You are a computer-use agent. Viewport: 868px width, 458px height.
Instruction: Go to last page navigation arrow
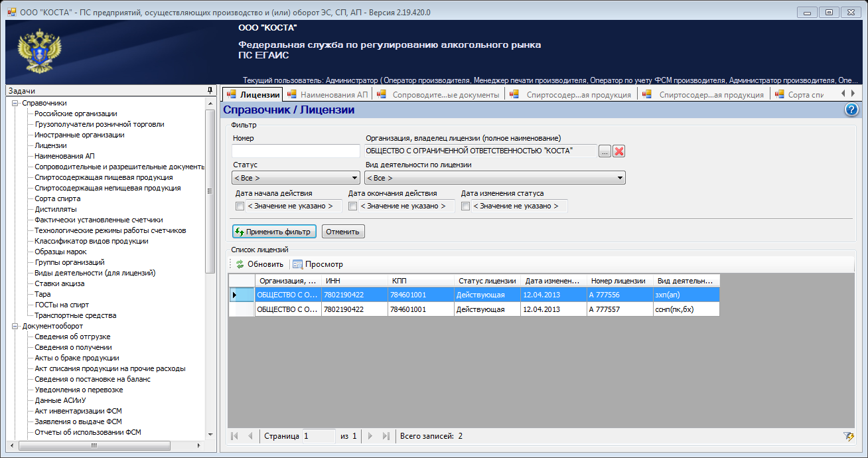[386, 436]
